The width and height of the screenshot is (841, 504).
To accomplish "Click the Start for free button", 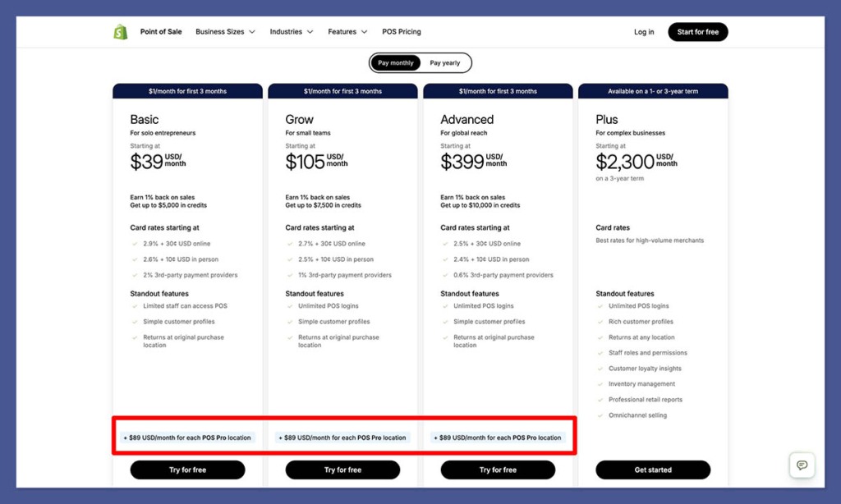I will click(697, 32).
